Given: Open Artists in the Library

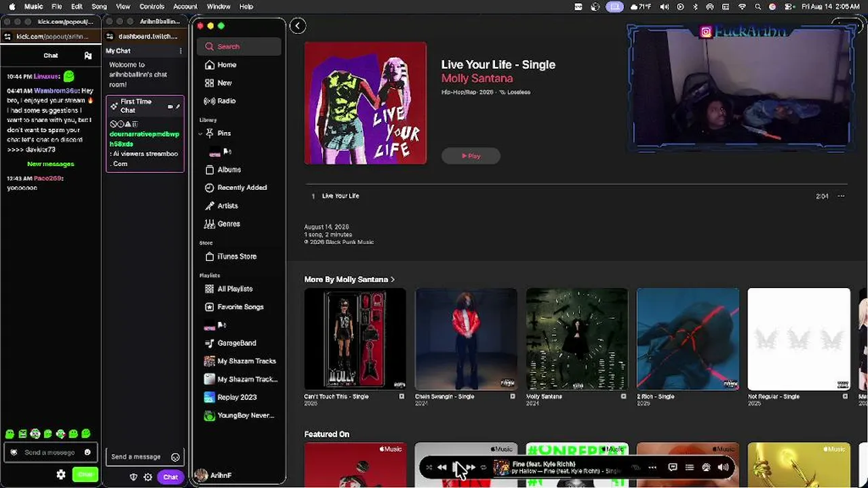Looking at the screenshot, I should click(227, 205).
